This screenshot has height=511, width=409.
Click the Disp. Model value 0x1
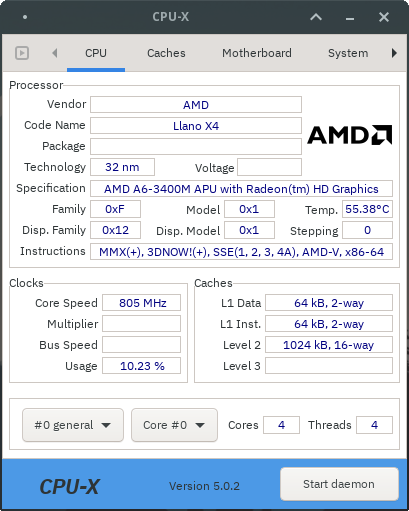249,230
